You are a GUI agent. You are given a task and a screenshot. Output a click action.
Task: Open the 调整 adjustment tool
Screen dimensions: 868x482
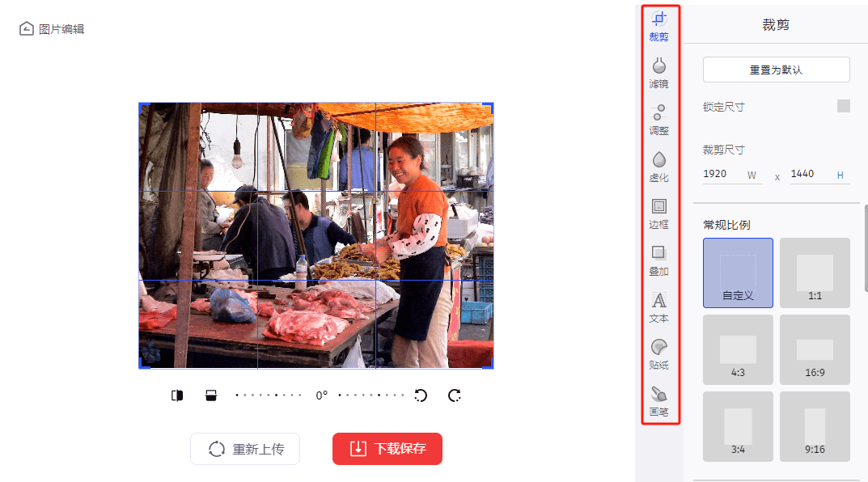[658, 120]
